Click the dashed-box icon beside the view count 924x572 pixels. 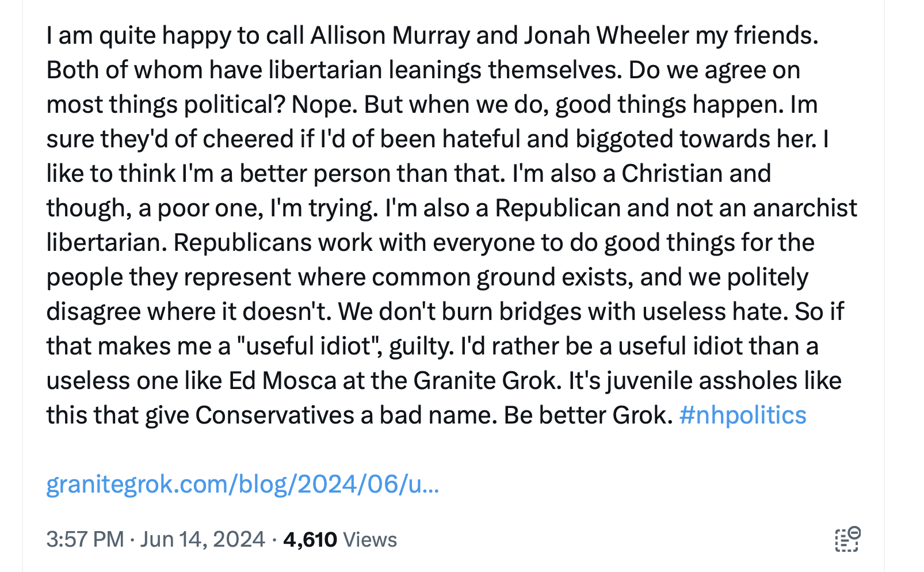[847, 539]
